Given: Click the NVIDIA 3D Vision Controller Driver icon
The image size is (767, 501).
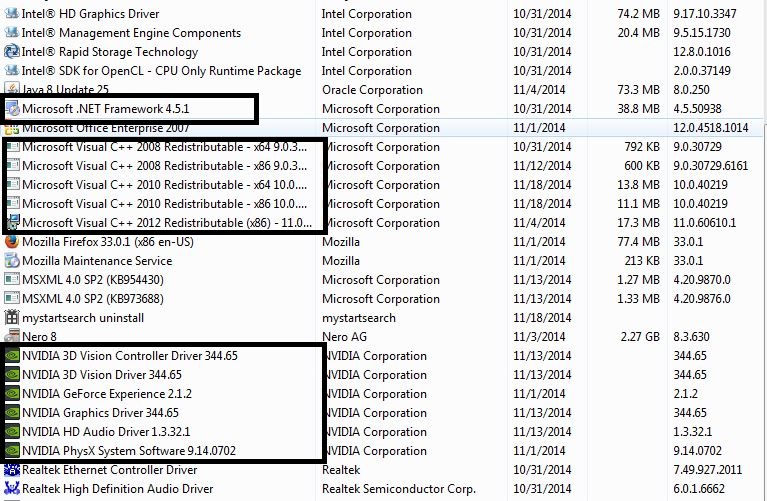Looking at the screenshot, I should (x=12, y=356).
